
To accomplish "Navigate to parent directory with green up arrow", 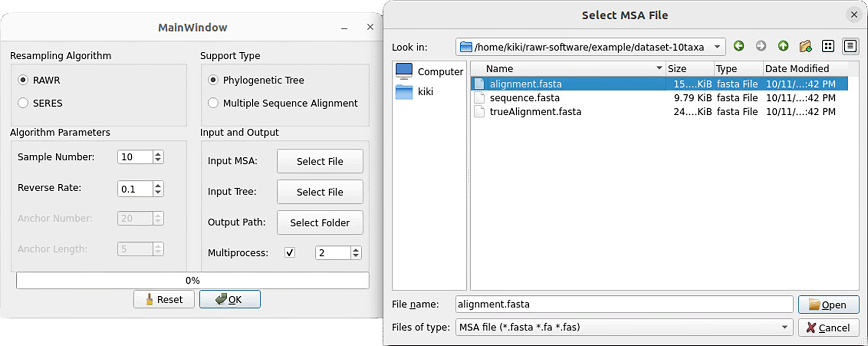I will (783, 47).
